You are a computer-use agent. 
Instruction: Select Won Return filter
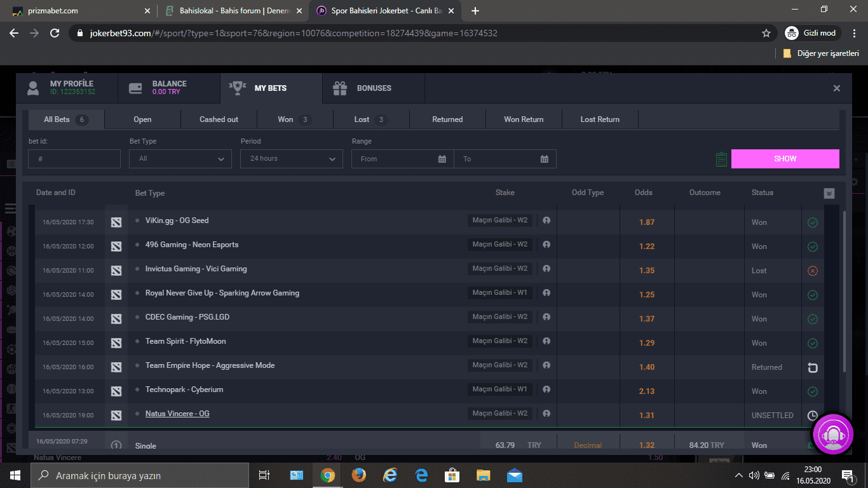(x=524, y=119)
